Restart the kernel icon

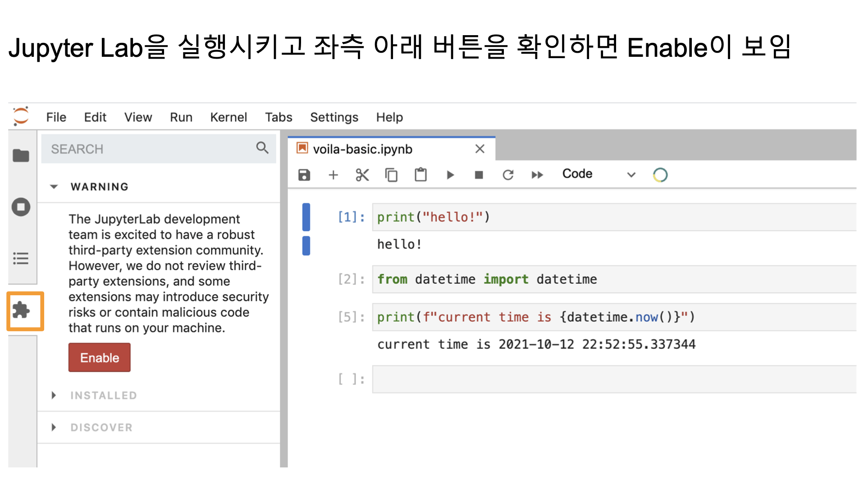point(508,175)
